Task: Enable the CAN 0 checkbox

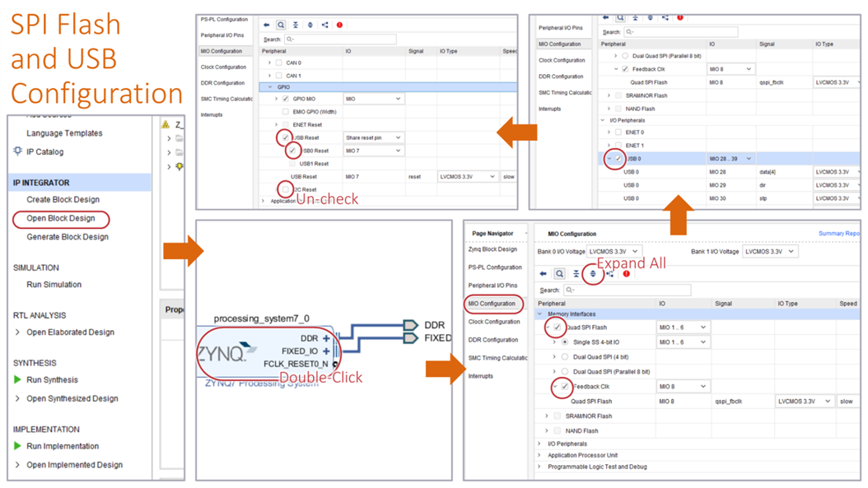Action: coord(279,63)
